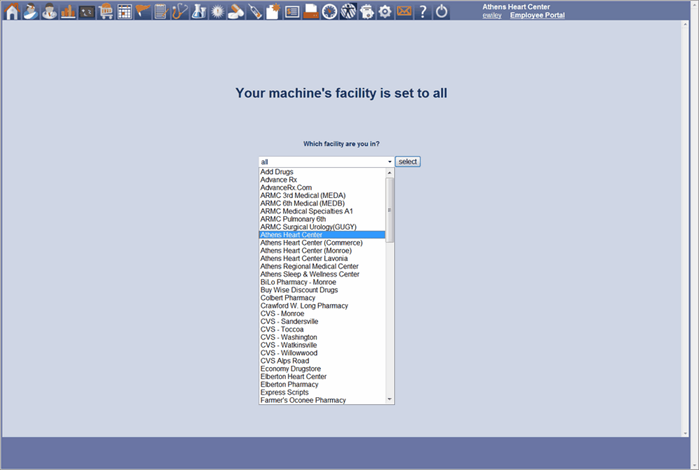Image resolution: width=699 pixels, height=470 pixels.
Task: Click the orange flag icon
Action: point(143,11)
